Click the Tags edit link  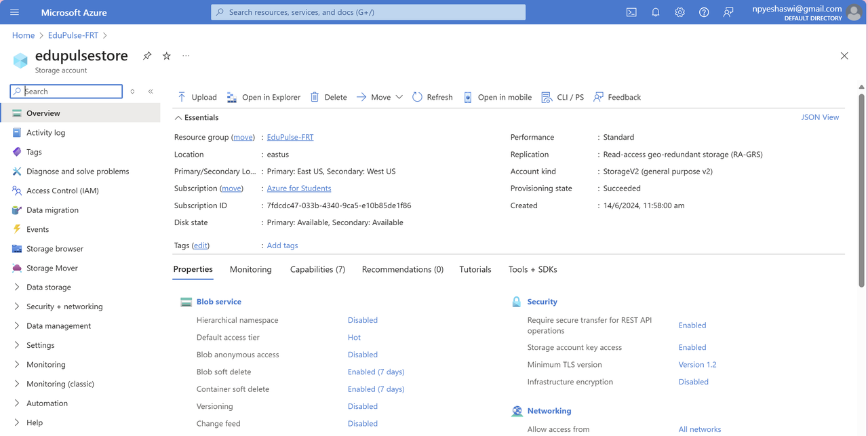[201, 245]
